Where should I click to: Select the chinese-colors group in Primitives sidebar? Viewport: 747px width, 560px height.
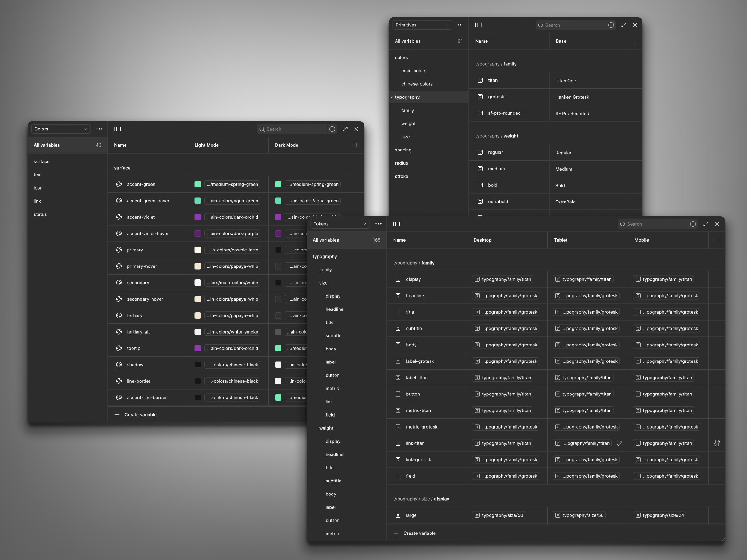(x=417, y=84)
